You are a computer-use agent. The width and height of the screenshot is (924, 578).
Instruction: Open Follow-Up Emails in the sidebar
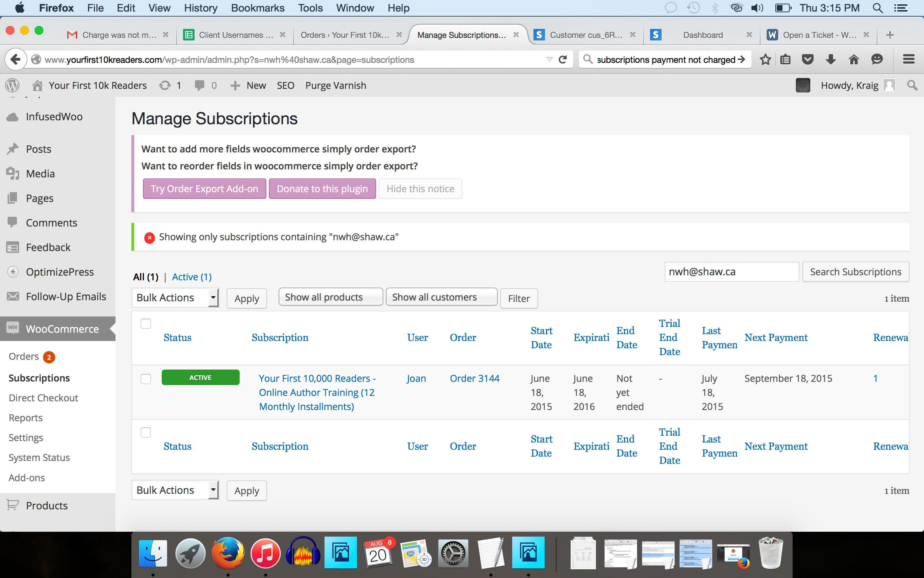point(66,296)
